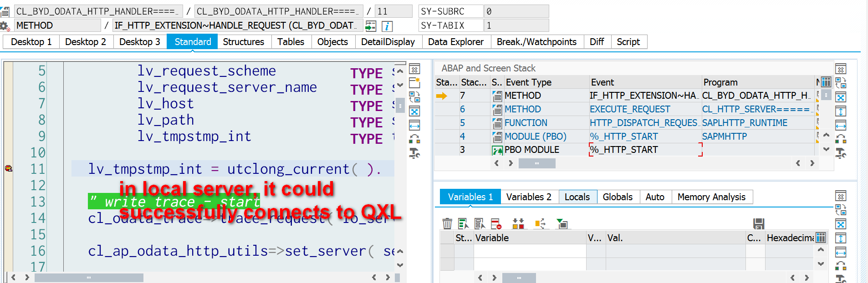Viewport: 868px width, 283px height.
Task: Click source editor horizontal scroll left arrow
Action: point(14,277)
